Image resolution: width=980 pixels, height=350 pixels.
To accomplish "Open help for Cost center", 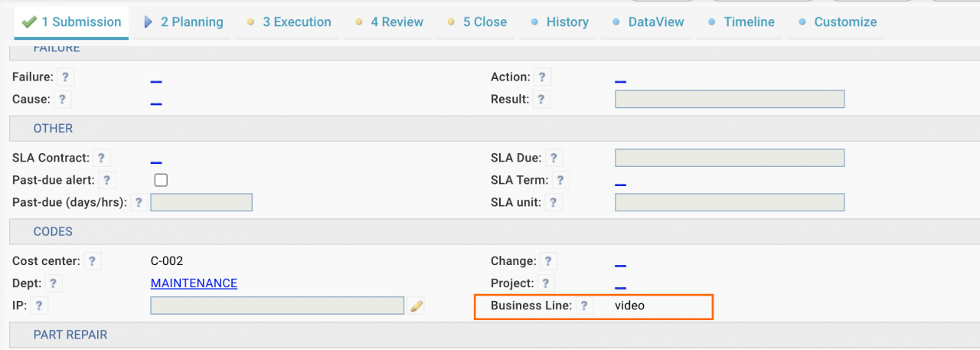I will pyautogui.click(x=92, y=261).
